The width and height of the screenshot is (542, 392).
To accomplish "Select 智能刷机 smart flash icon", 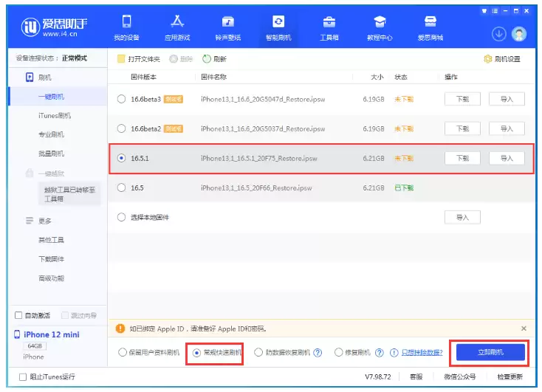I will click(x=278, y=21).
